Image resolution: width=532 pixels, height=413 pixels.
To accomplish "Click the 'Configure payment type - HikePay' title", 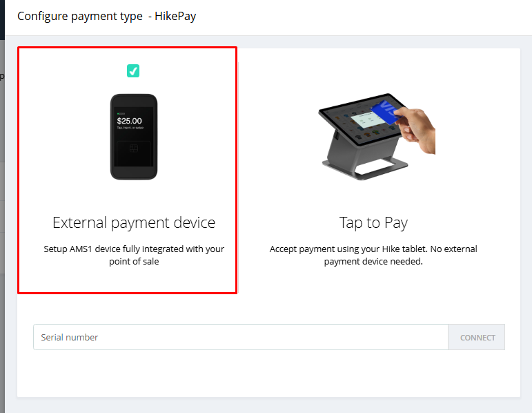I will 106,16.
